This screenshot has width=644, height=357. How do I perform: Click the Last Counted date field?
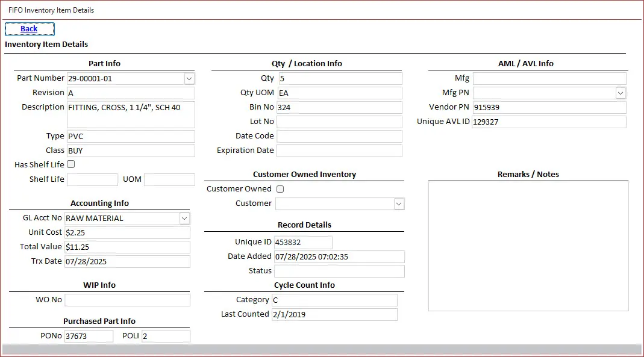334,315
